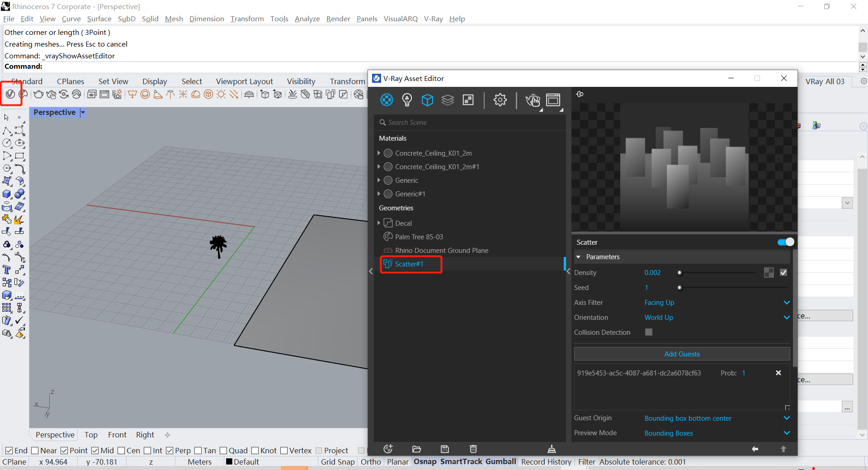This screenshot has height=470, width=868.
Task: Toggle Gumball in the status bar
Action: (x=500, y=461)
